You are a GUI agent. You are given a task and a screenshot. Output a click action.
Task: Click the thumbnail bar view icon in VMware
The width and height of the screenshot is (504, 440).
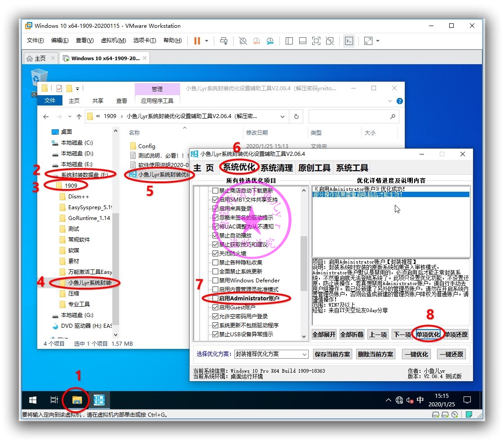coord(302,41)
